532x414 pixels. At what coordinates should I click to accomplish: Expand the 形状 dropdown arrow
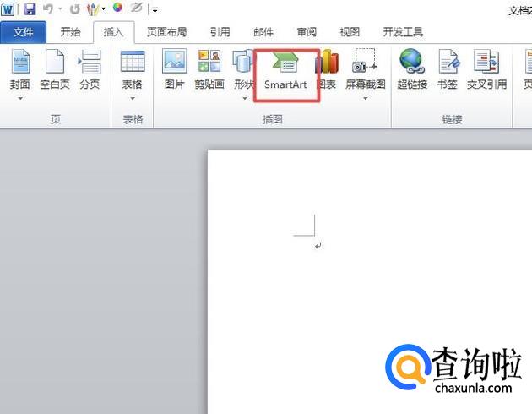pos(245,98)
